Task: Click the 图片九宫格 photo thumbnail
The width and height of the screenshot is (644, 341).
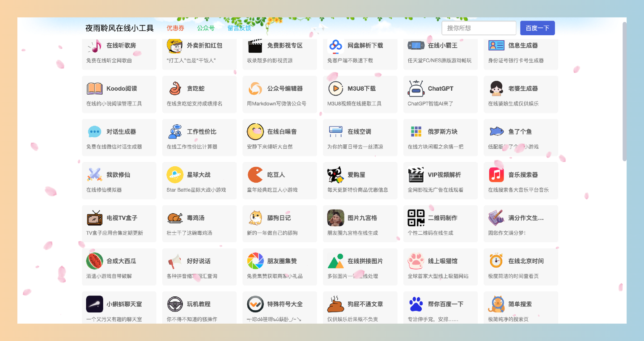Action: click(336, 218)
